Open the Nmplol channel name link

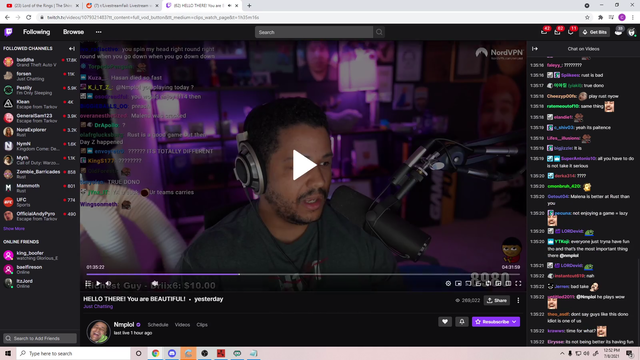pos(124,324)
